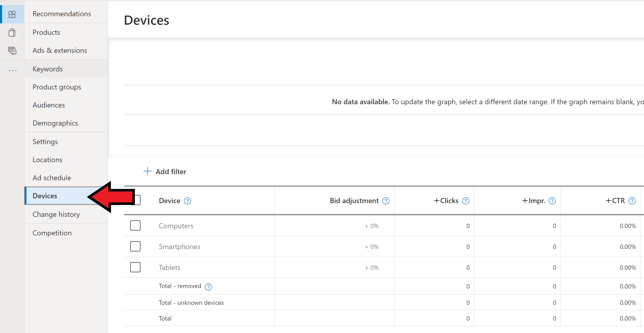Sort by the Impr. column header

(534, 201)
